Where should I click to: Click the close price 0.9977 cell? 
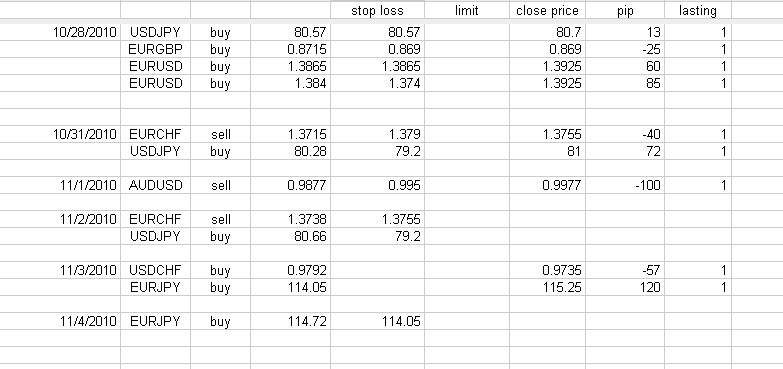point(547,185)
